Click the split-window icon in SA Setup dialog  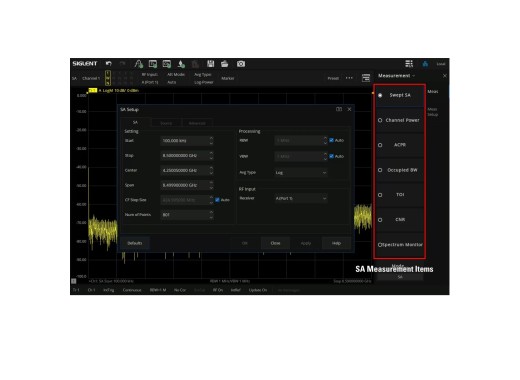pyautogui.click(x=339, y=109)
